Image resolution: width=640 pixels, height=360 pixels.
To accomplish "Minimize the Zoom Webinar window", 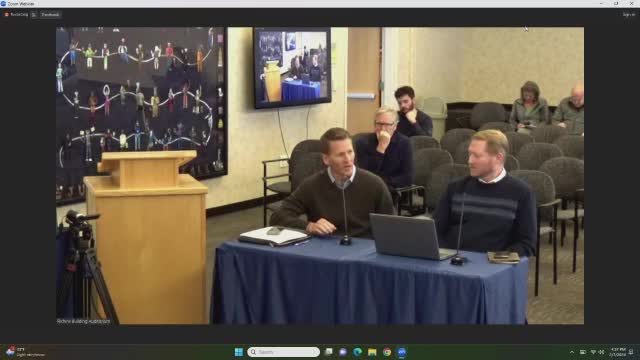I will tap(601, 3).
